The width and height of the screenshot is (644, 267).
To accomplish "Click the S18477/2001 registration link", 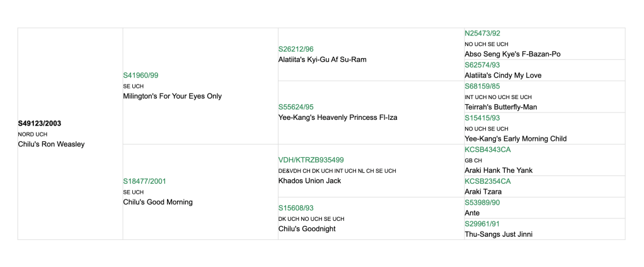I will click(144, 181).
